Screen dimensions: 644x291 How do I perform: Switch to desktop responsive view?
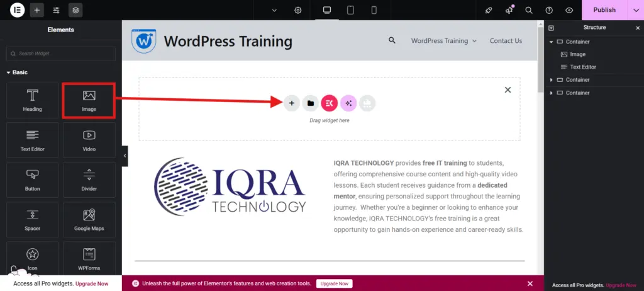point(327,10)
